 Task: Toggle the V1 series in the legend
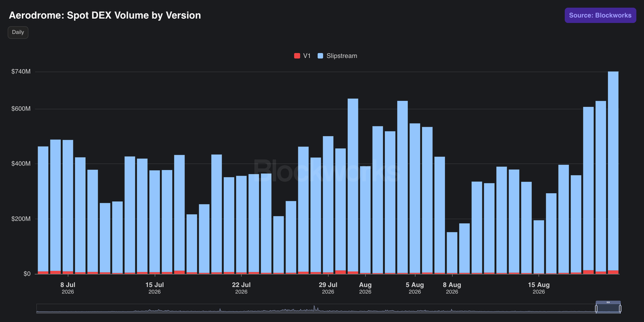tap(302, 56)
